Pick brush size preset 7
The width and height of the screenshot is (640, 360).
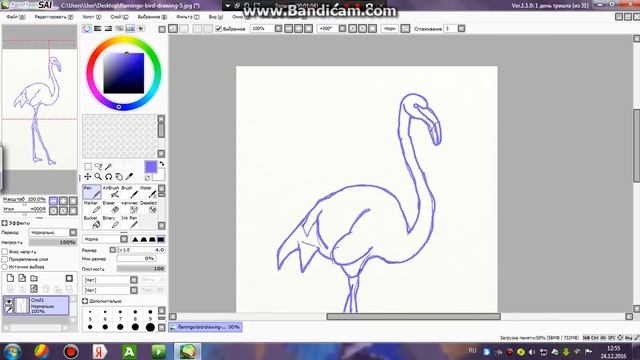pos(120,315)
